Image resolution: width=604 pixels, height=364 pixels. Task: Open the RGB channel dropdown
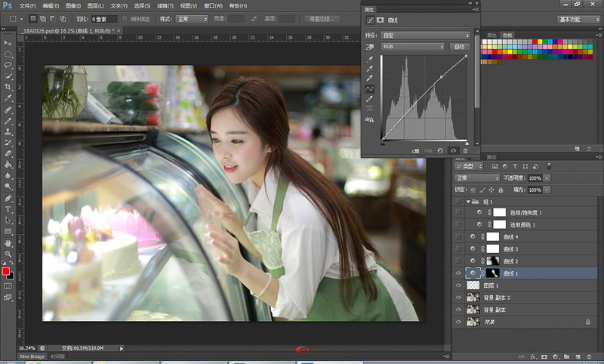[412, 47]
